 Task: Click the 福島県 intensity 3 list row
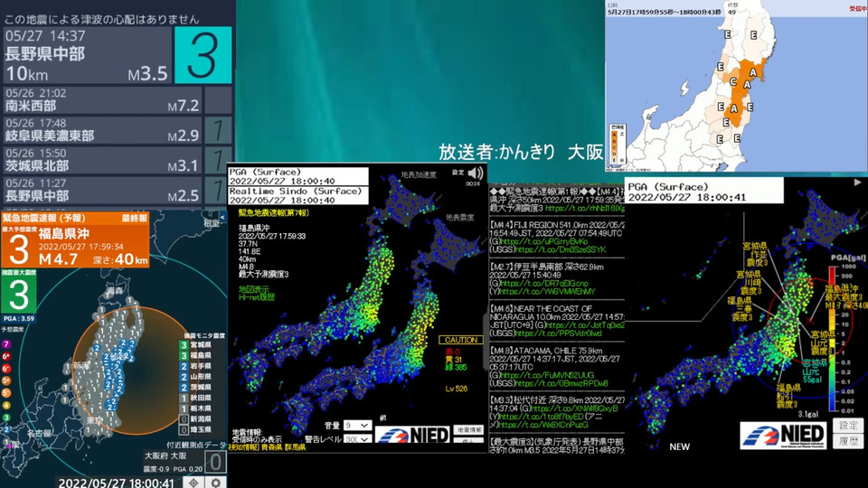click(x=195, y=356)
